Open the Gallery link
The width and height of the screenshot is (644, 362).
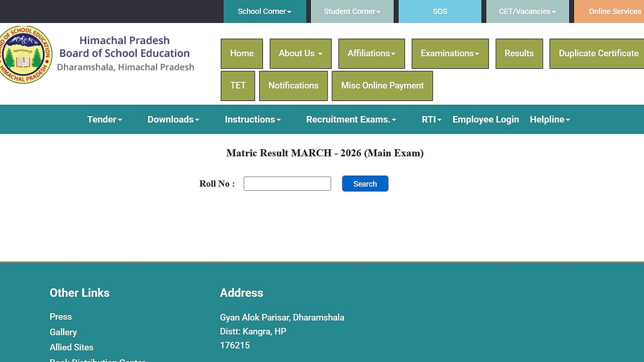click(x=63, y=332)
